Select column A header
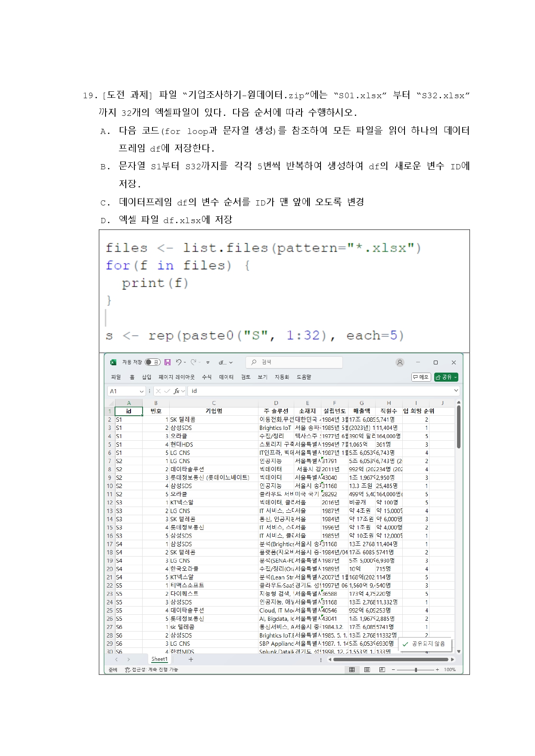This screenshot has width=535, height=756. tap(128, 403)
